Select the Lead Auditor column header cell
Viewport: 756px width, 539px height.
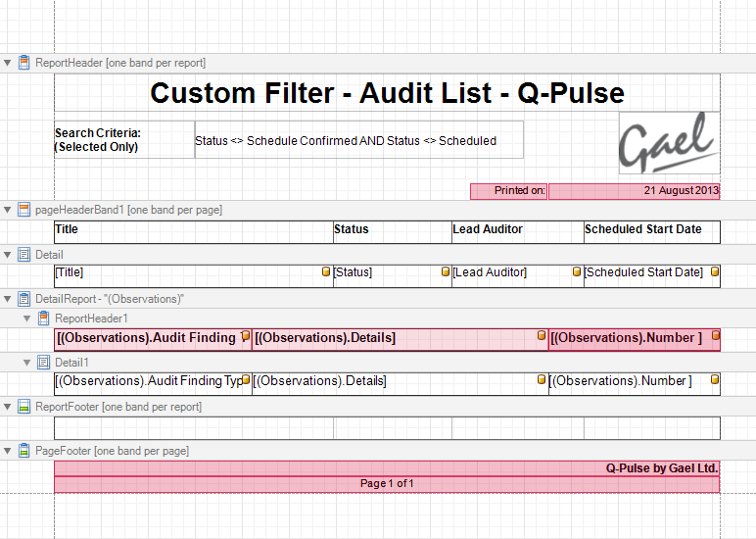click(x=518, y=232)
